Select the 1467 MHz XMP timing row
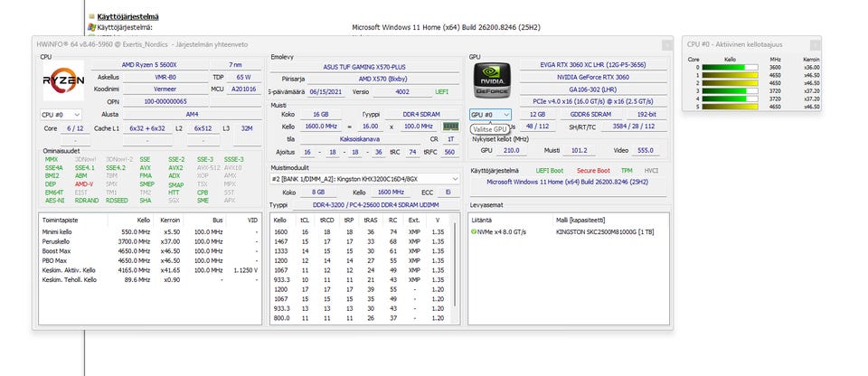Screen dimensions: 868x376 [362, 241]
